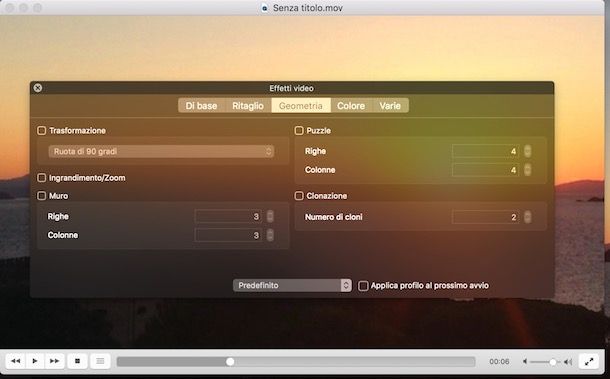Click the Senza titolo.mov window title
The width and height of the screenshot is (610, 379).
coord(308,8)
